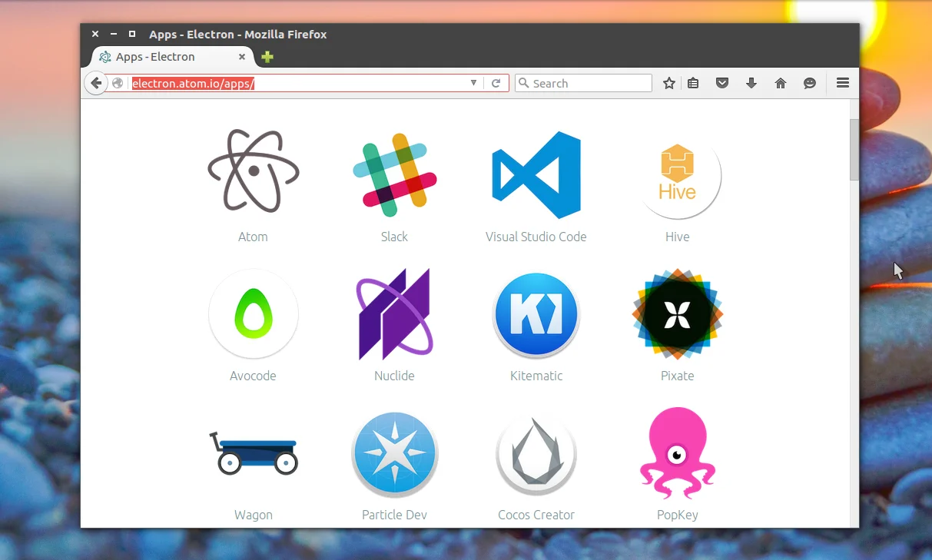Follow the Atom text link
This screenshot has height=560, width=932.
pos(253,237)
